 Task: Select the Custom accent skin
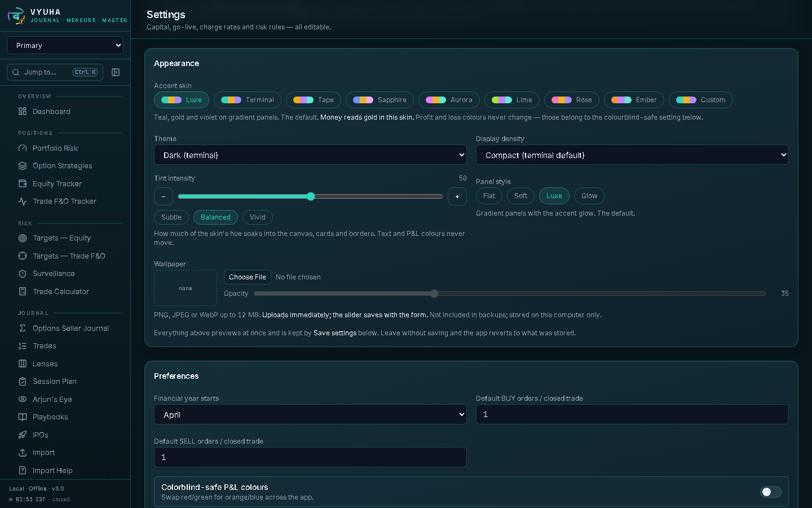pos(701,100)
